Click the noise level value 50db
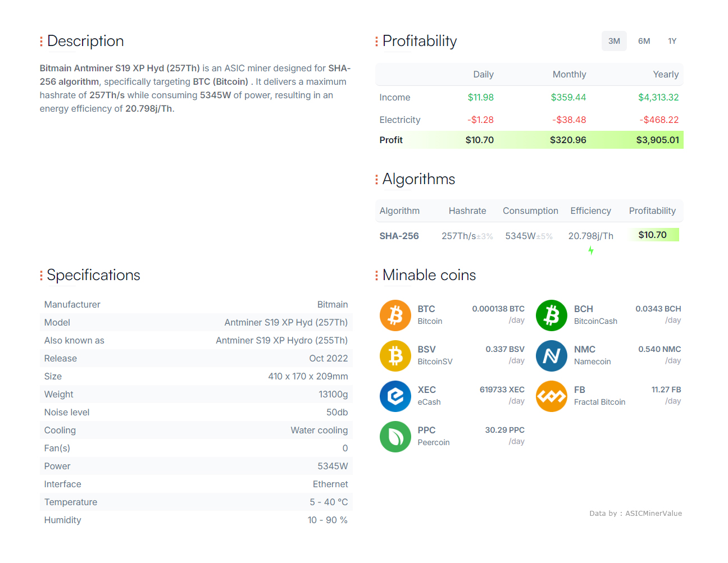Image resolution: width=728 pixels, height=563 pixels. tap(337, 412)
